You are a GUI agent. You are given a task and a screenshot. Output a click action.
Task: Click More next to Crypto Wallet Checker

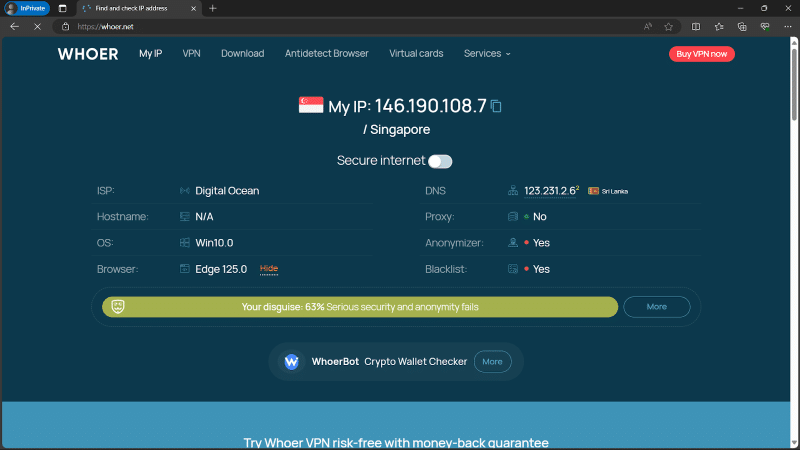pos(492,362)
